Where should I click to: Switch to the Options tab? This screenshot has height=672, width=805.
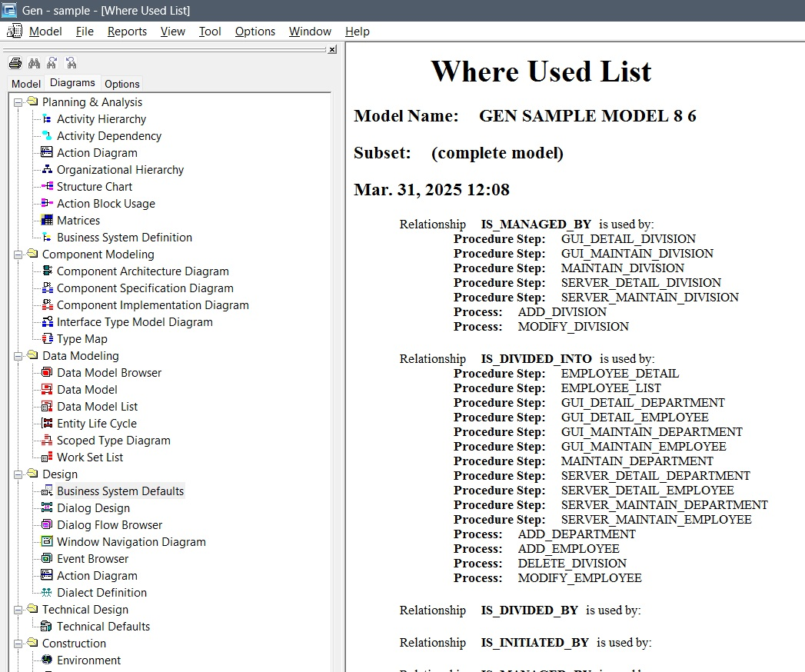click(122, 84)
